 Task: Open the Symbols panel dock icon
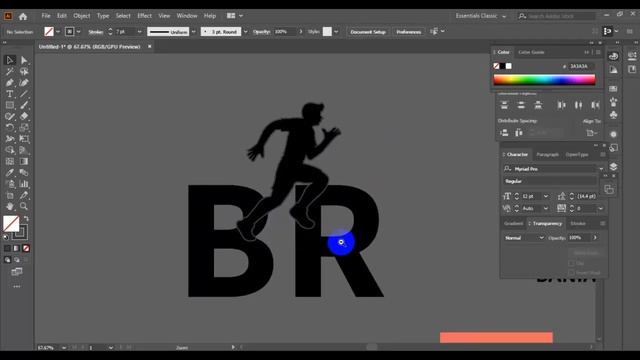tap(613, 116)
